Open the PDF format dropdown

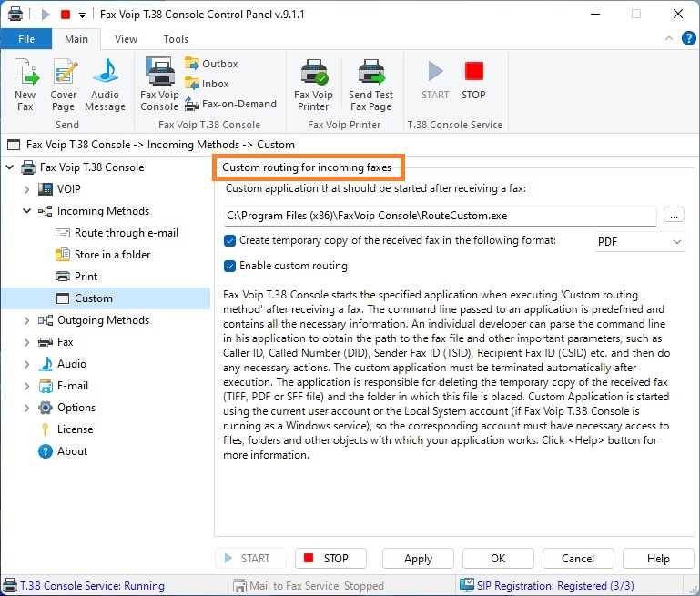coord(639,242)
